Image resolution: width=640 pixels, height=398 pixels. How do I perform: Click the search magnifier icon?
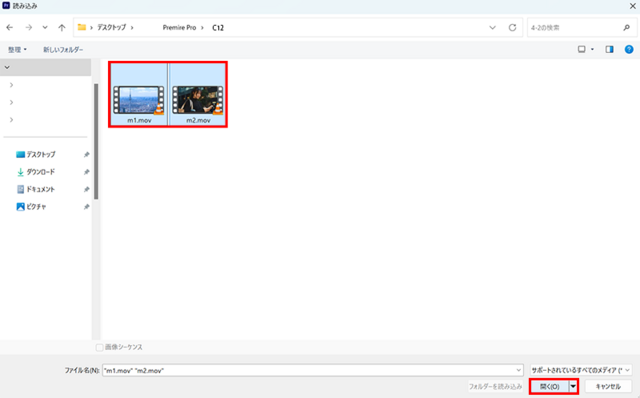(x=627, y=27)
